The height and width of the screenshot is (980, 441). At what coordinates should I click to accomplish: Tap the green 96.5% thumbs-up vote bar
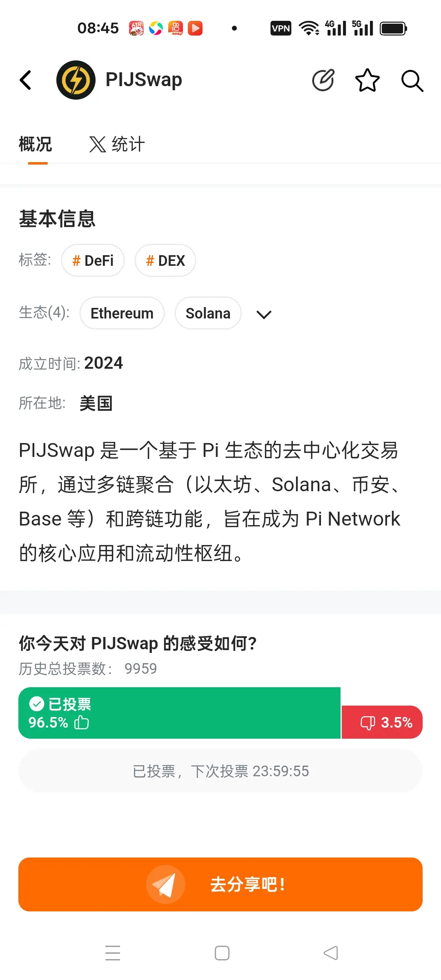tap(179, 713)
